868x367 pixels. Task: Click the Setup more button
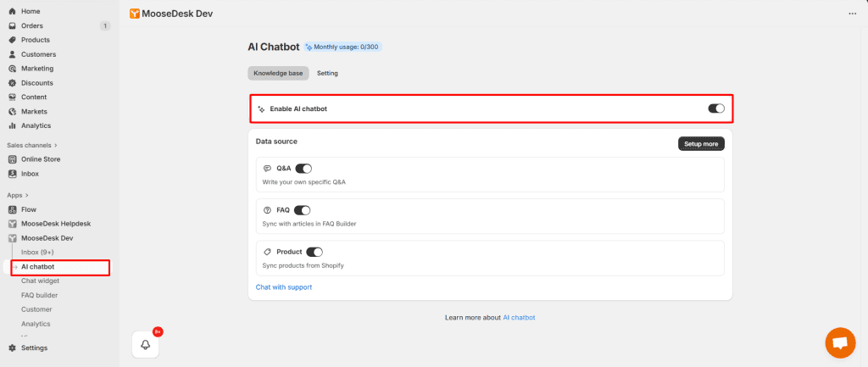701,143
